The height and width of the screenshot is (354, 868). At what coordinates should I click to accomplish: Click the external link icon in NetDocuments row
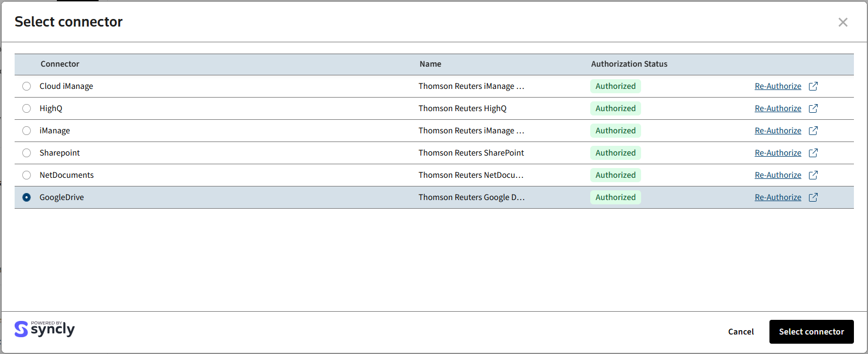813,175
